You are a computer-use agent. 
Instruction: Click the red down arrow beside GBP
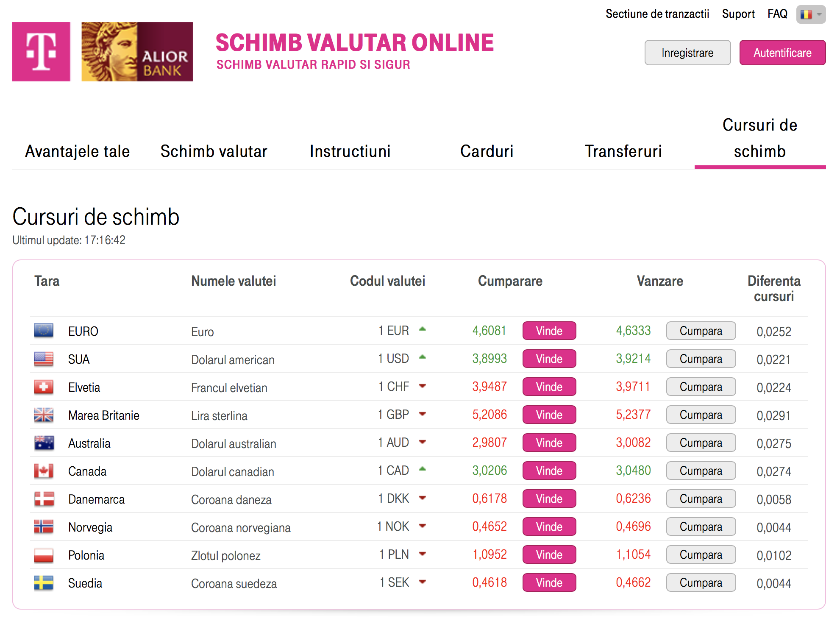tap(422, 414)
